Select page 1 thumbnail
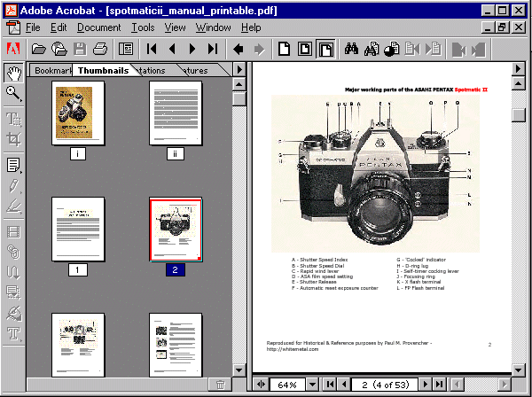 pyautogui.click(x=78, y=230)
